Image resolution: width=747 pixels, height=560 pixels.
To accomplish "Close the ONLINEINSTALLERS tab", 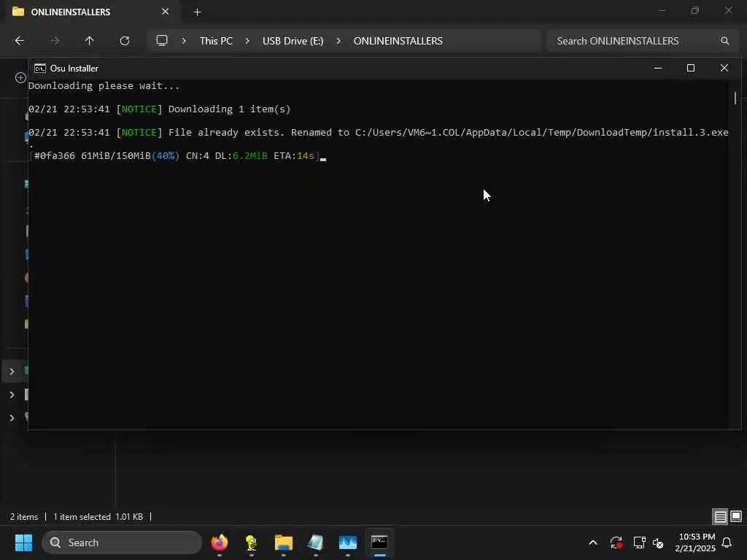I will tap(166, 12).
